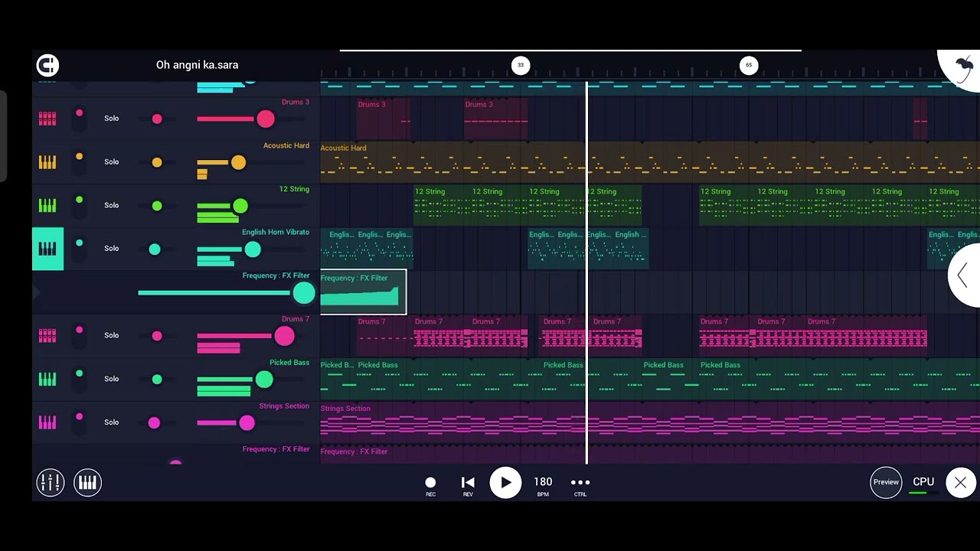Toggle mute switch on Drums 3 track
Viewport: 980px width, 551px height.
click(x=79, y=118)
